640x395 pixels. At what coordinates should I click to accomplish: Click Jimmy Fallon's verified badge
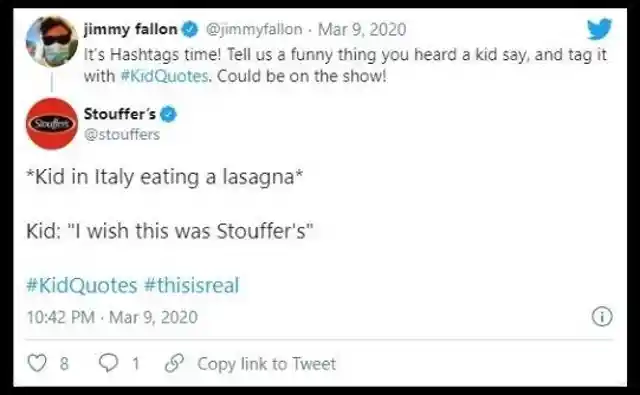point(189,30)
